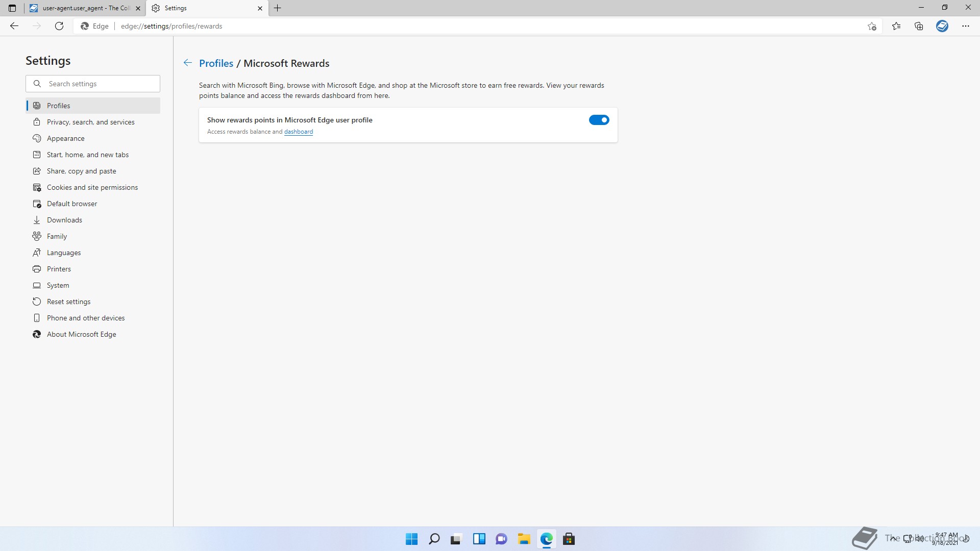Open Default browser settings

coord(93,204)
